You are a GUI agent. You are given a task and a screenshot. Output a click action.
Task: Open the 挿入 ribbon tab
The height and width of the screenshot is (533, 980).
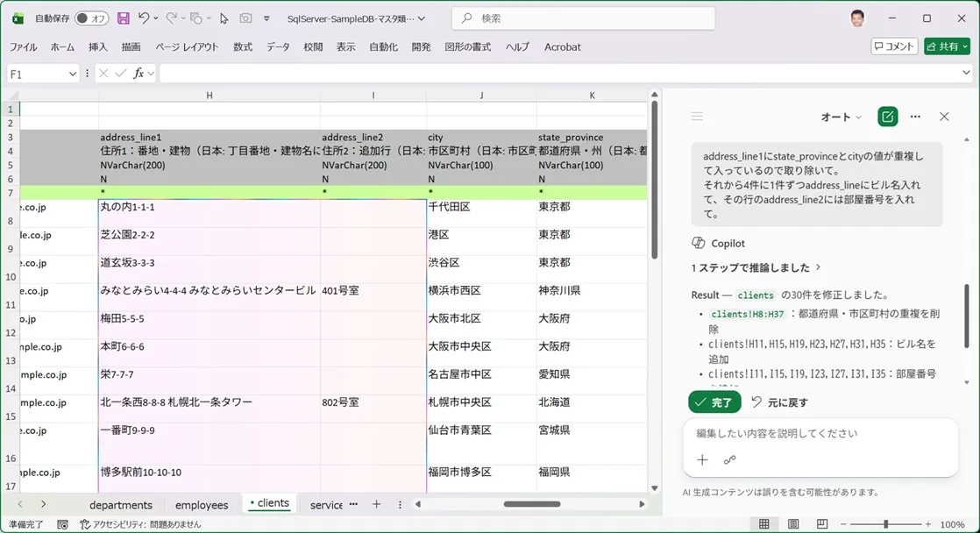pos(98,46)
